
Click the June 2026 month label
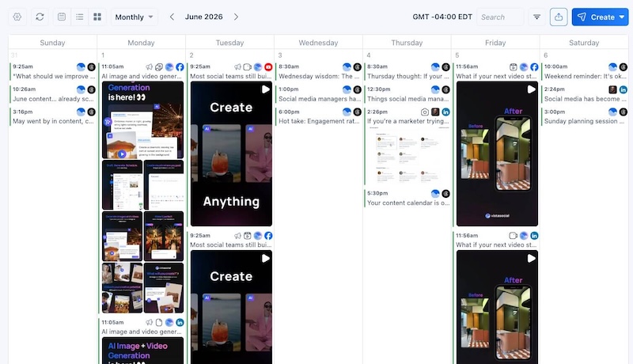click(x=204, y=17)
